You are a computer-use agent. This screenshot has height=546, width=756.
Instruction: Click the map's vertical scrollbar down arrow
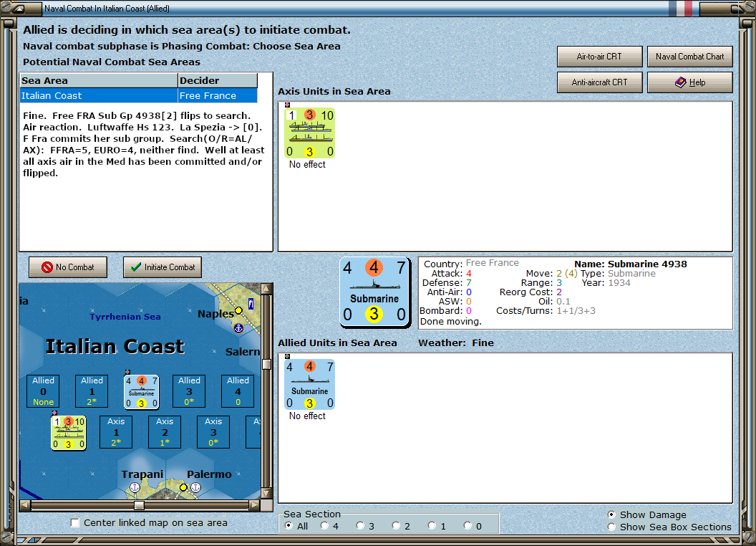266,494
